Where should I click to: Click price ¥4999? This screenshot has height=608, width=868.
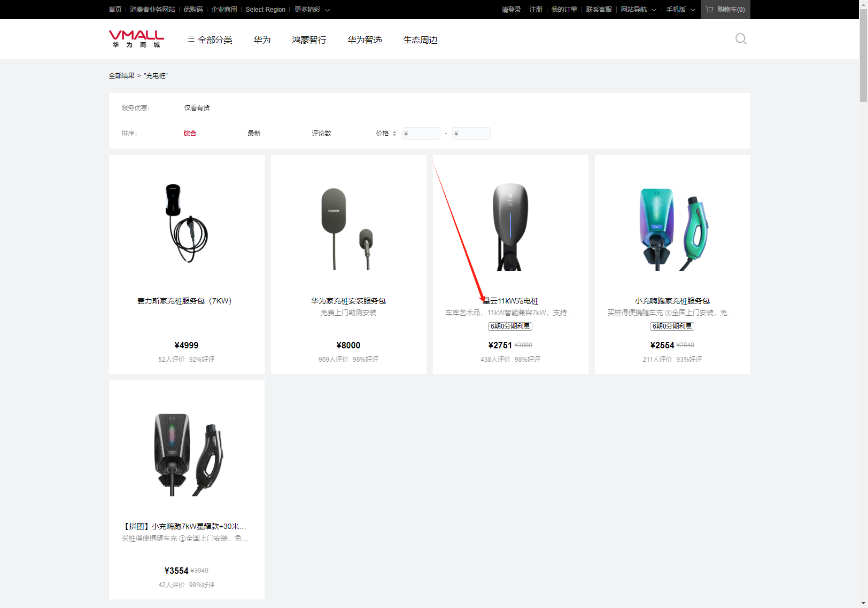(x=187, y=345)
